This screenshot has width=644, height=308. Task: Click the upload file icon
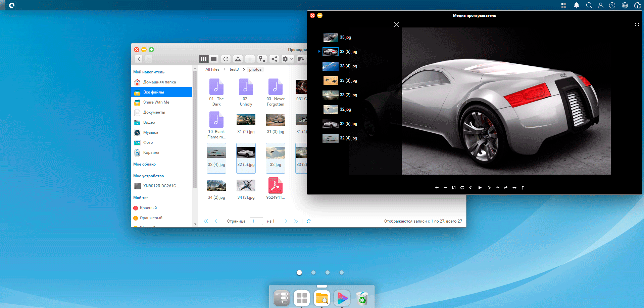pyautogui.click(x=238, y=59)
